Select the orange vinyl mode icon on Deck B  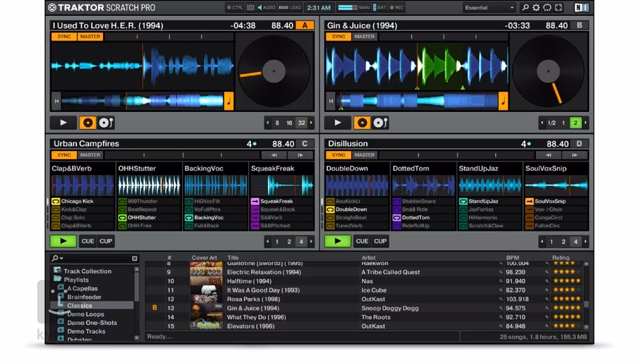point(361,123)
